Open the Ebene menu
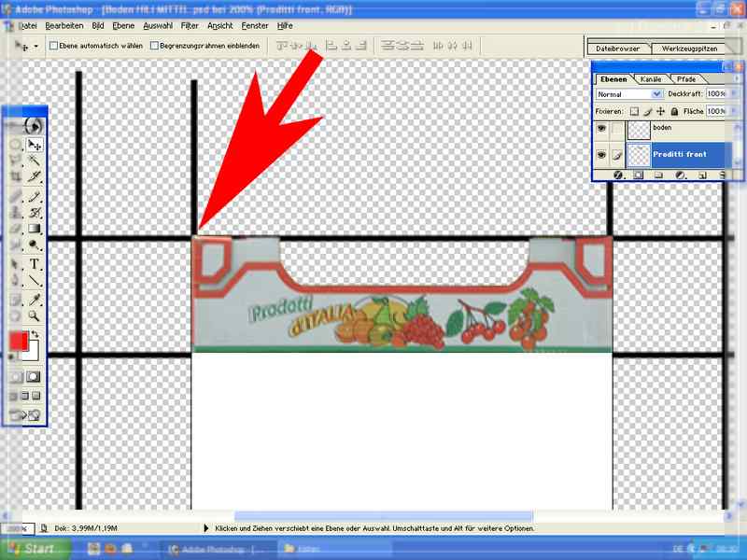The image size is (747, 560). click(123, 26)
